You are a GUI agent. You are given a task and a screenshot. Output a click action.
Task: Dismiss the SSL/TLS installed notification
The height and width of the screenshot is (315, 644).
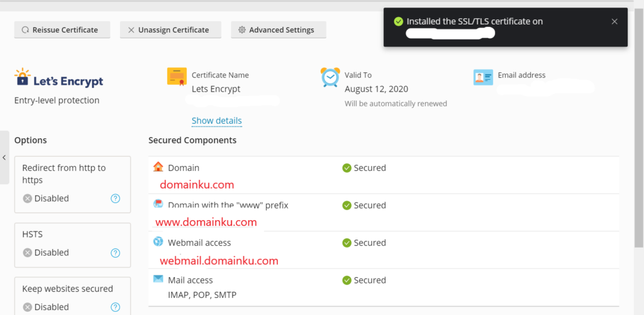pos(614,21)
